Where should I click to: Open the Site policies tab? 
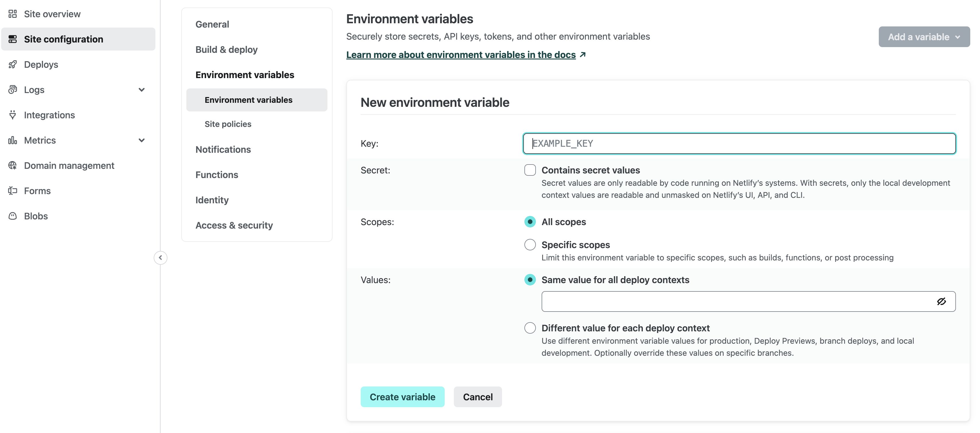coord(227,124)
